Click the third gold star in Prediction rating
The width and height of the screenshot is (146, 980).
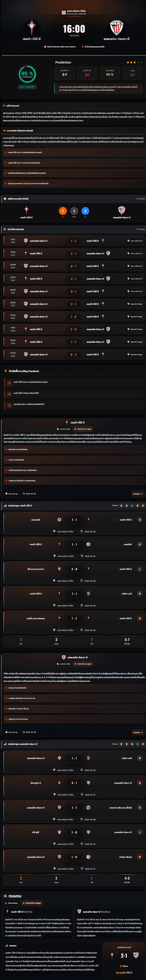tap(135, 62)
